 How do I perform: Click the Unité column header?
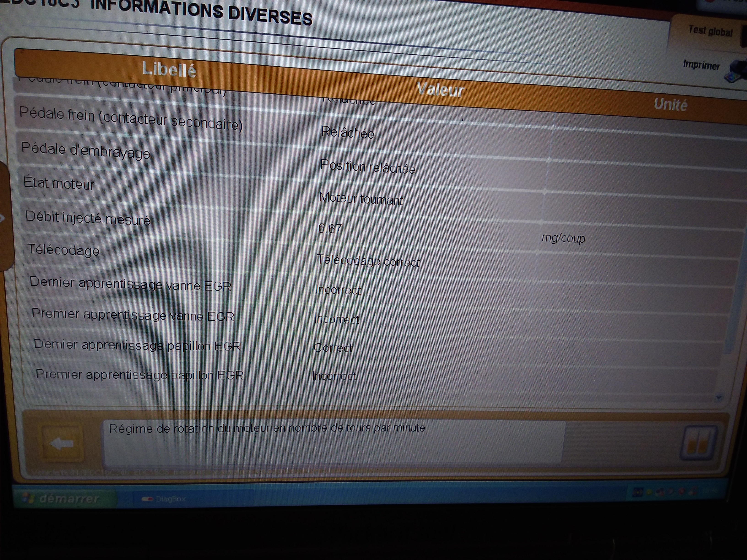pos(670,104)
